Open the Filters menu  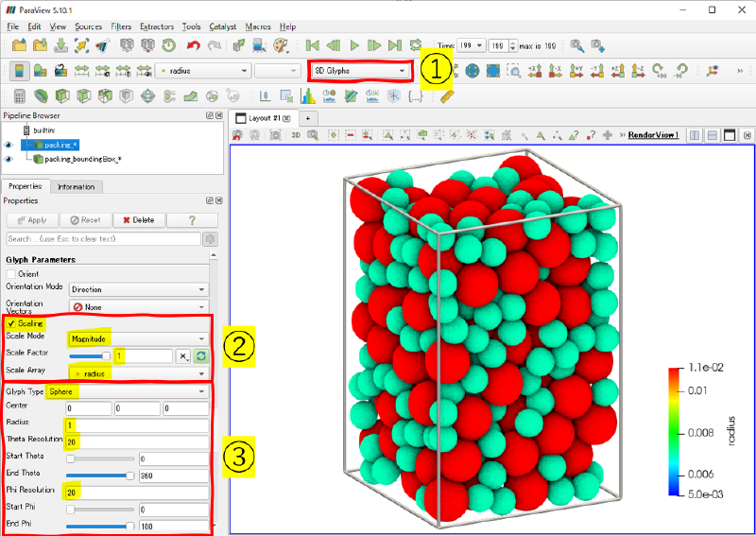point(121,26)
